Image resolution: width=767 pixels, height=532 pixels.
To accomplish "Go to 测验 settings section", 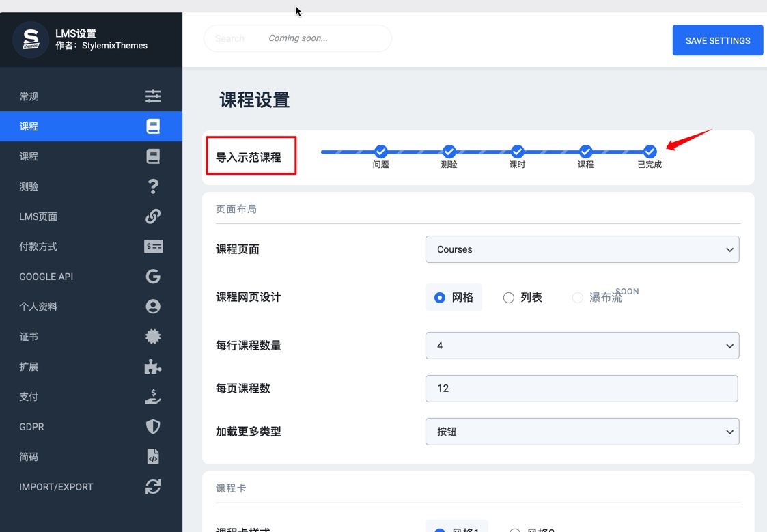I will click(91, 186).
